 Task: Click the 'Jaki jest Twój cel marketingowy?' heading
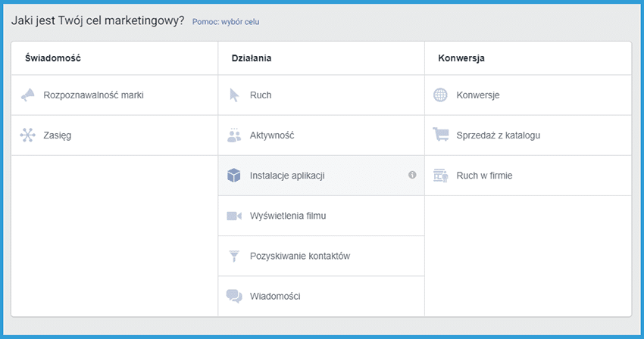98,20
